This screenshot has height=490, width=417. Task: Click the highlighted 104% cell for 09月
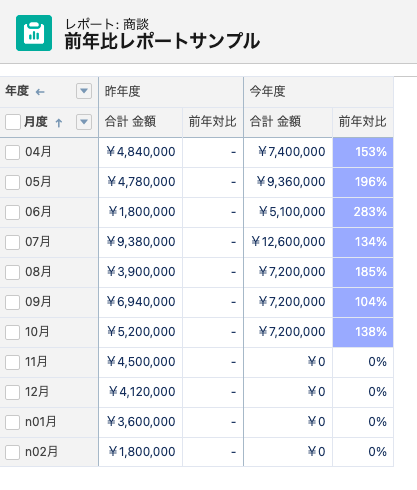(363, 302)
